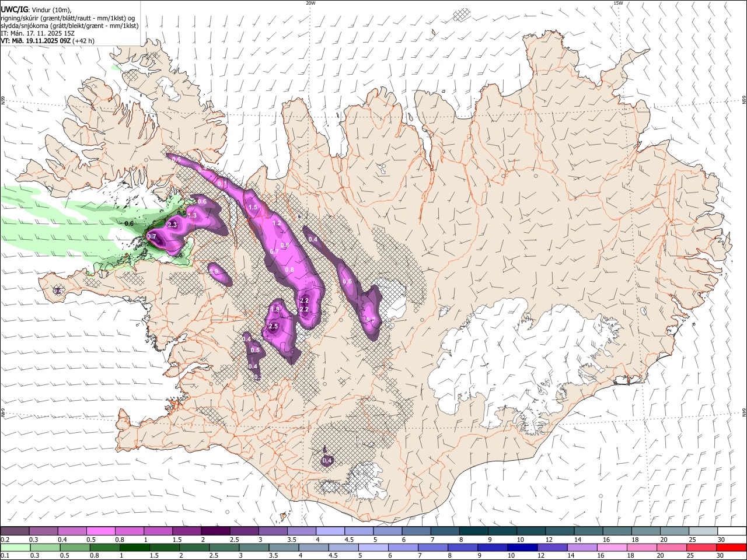Click the 'UWC/IG' title text
Screen dimensions: 747x560
[x=13, y=9]
